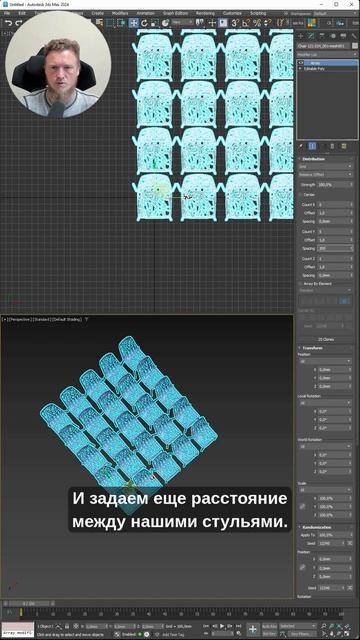360x640 pixels.
Task: Toggle the Center checkbox
Action: click(x=301, y=195)
